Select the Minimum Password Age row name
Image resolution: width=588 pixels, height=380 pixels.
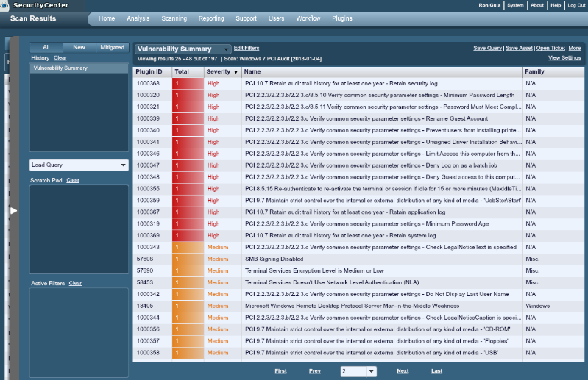coord(366,224)
